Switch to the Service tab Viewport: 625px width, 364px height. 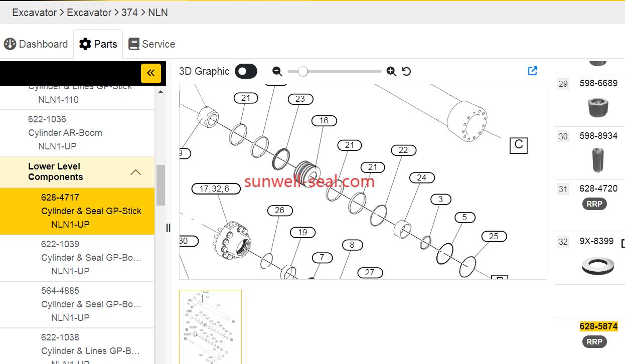pos(151,44)
